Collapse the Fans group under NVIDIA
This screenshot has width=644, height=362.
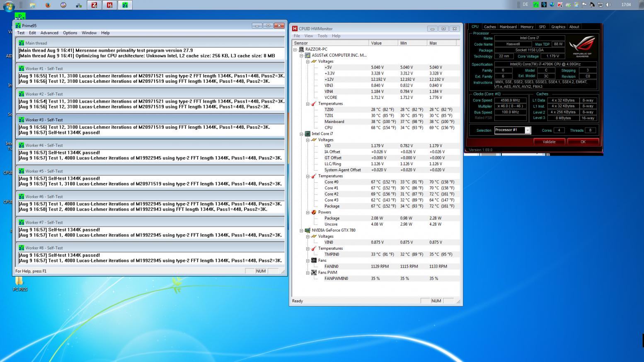pos(308,261)
